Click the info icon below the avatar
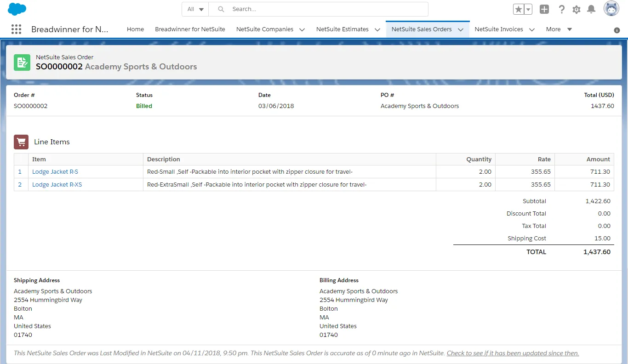This screenshot has width=628, height=364. coord(617,30)
